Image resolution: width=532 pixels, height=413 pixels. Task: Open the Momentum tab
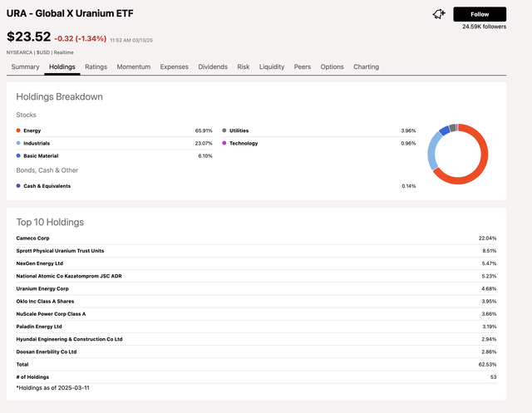tap(134, 66)
